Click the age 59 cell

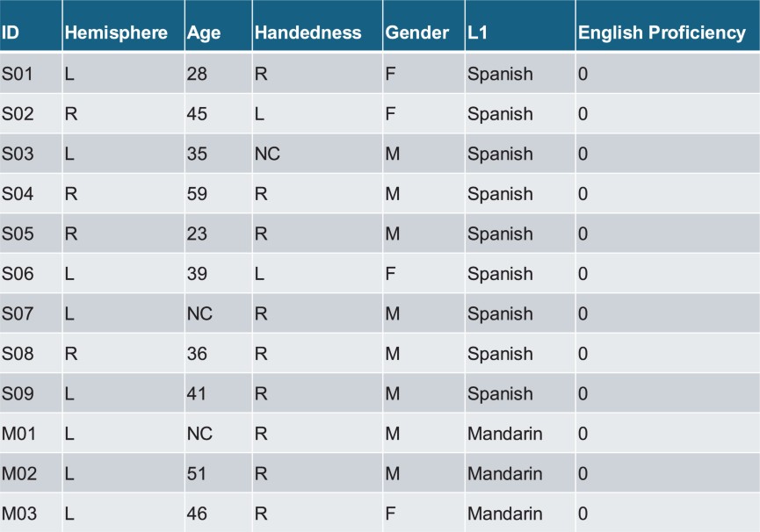pos(198,194)
